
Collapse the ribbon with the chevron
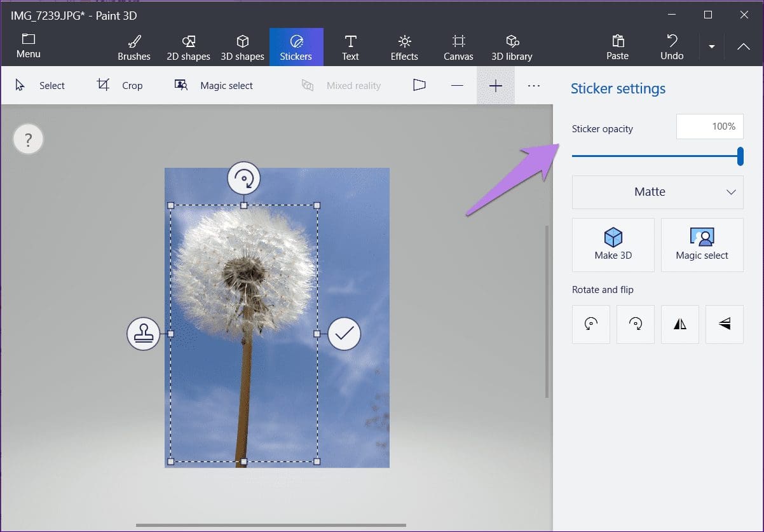tap(744, 47)
